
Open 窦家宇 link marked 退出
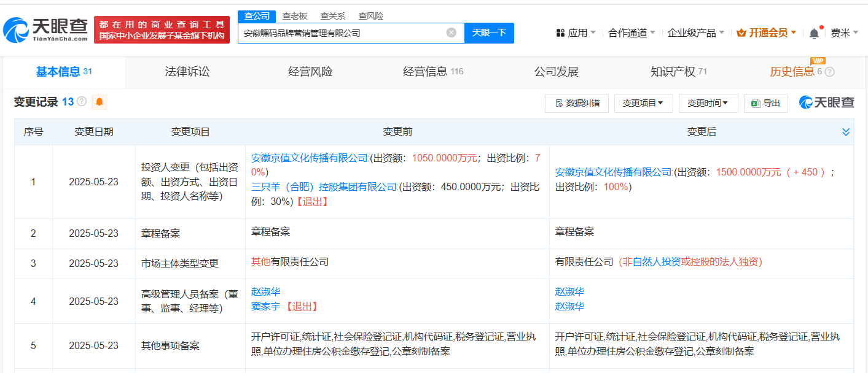[265, 306]
